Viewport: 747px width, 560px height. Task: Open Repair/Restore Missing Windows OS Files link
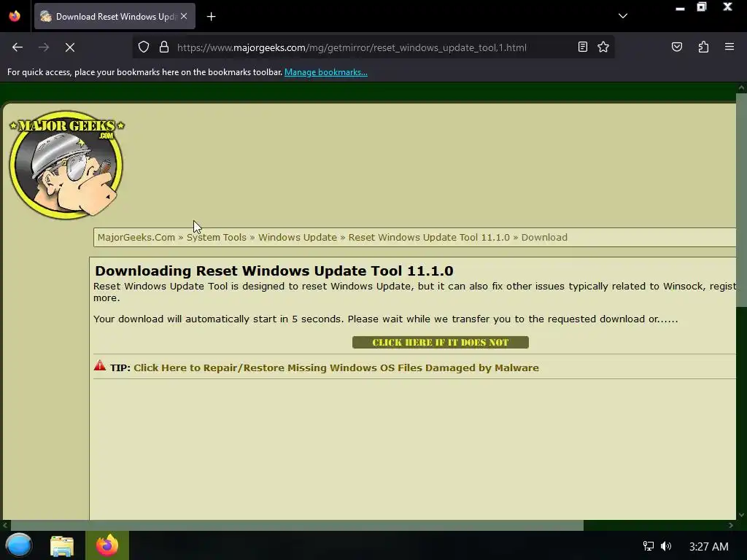point(336,367)
